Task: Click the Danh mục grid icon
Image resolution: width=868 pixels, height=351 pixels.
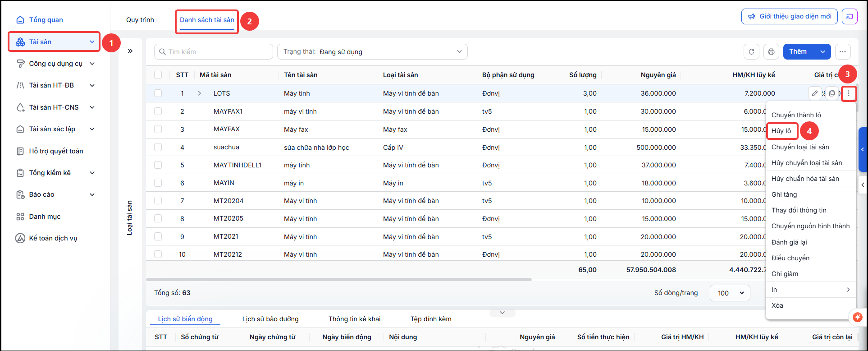Action: pyautogui.click(x=20, y=217)
